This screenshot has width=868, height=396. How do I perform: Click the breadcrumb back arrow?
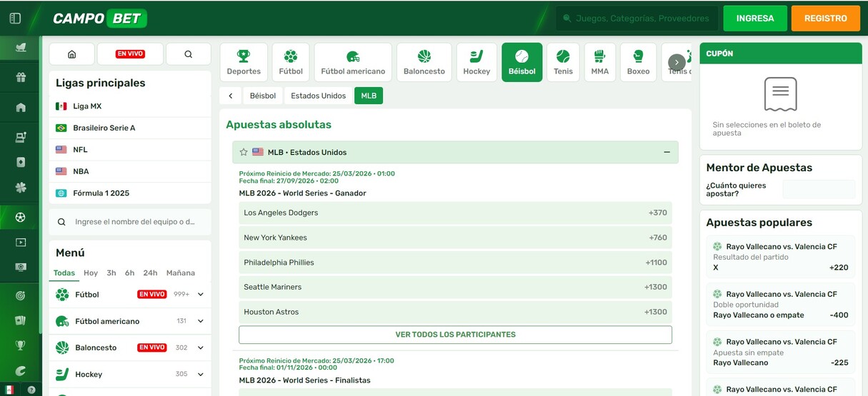tap(230, 96)
